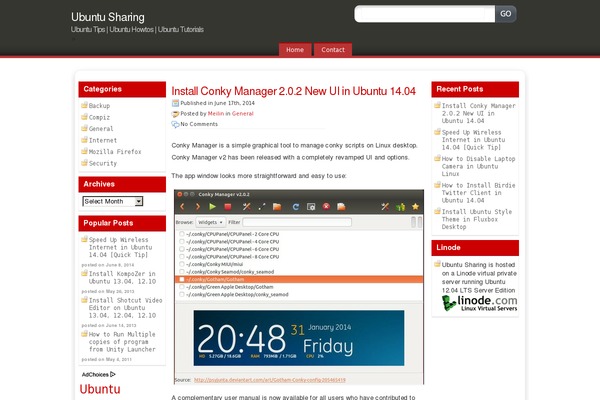Click the blue Refresh arrow icon

(295, 207)
